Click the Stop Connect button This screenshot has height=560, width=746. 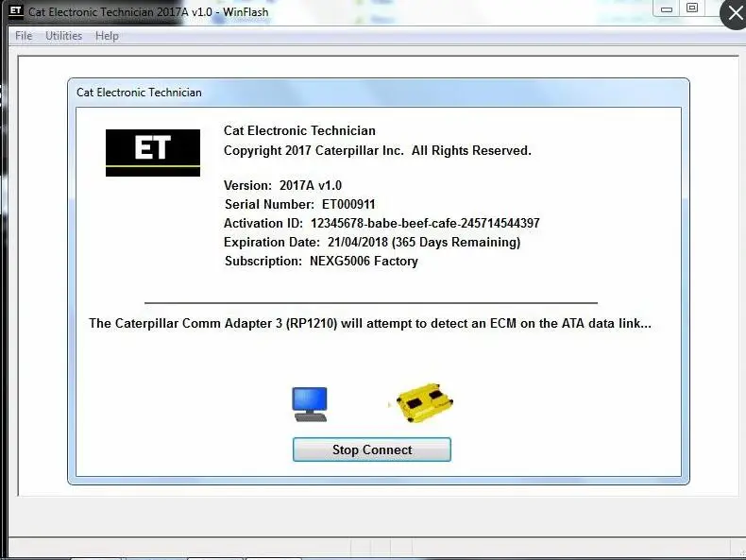click(371, 450)
